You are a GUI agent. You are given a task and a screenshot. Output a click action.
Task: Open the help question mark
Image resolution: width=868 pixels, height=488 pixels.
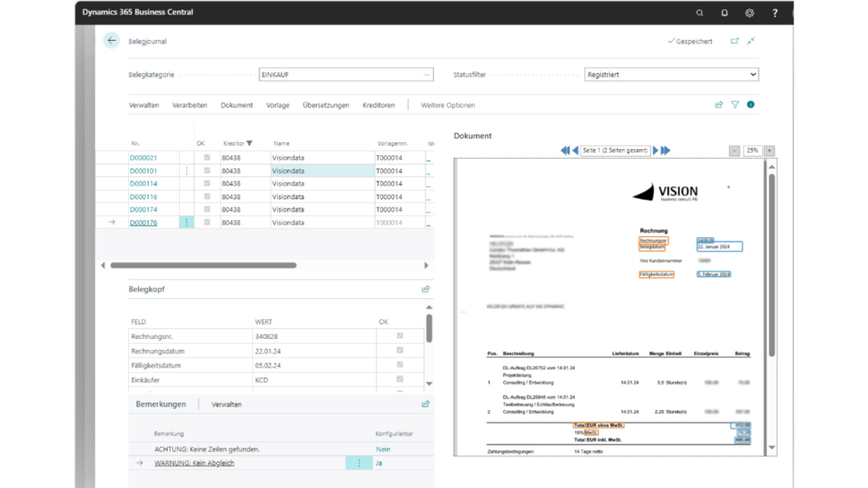[775, 13]
